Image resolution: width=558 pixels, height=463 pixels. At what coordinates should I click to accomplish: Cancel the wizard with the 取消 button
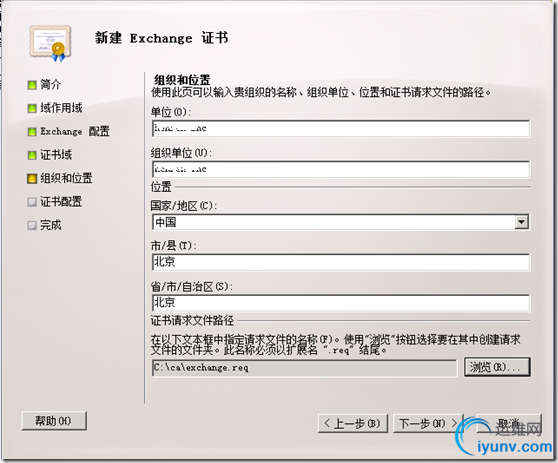point(509,423)
